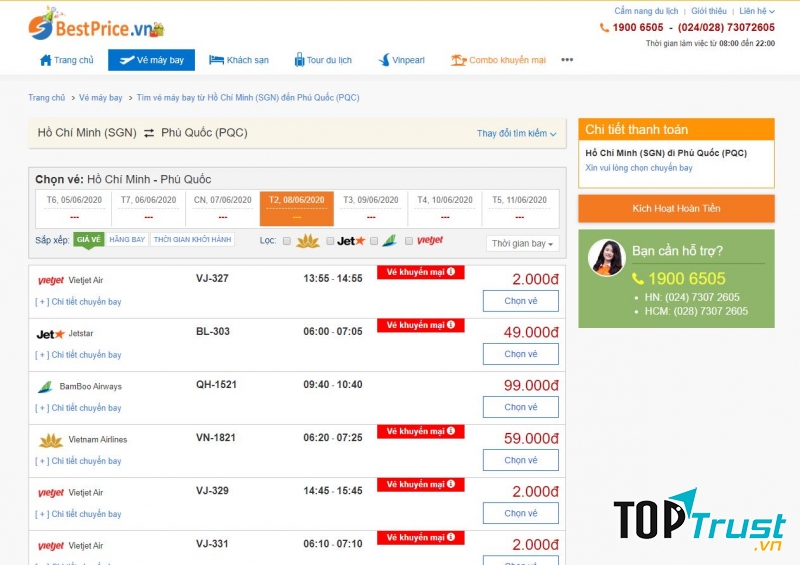The image size is (800, 565).
Task: Open the Tour du lịch menu item
Action: click(x=323, y=60)
